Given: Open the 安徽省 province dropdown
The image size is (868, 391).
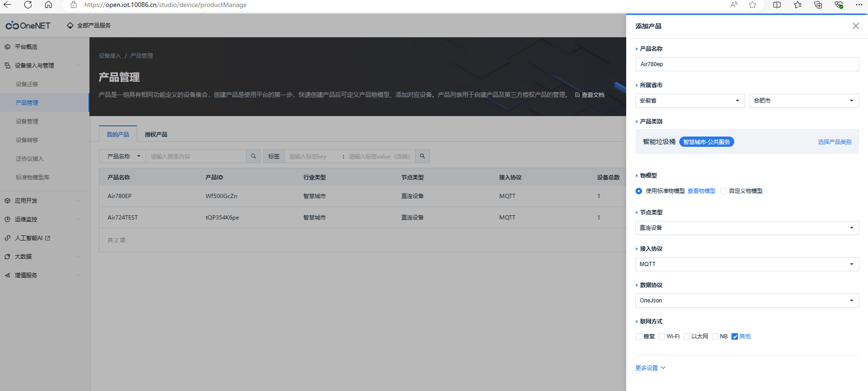Looking at the screenshot, I should pyautogui.click(x=690, y=101).
